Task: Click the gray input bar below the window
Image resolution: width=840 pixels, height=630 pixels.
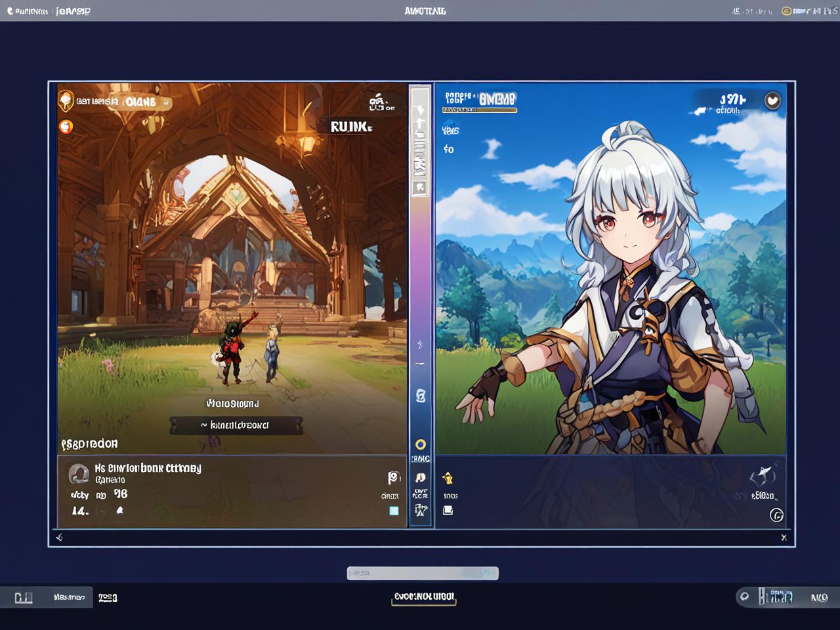Action: 423,574
